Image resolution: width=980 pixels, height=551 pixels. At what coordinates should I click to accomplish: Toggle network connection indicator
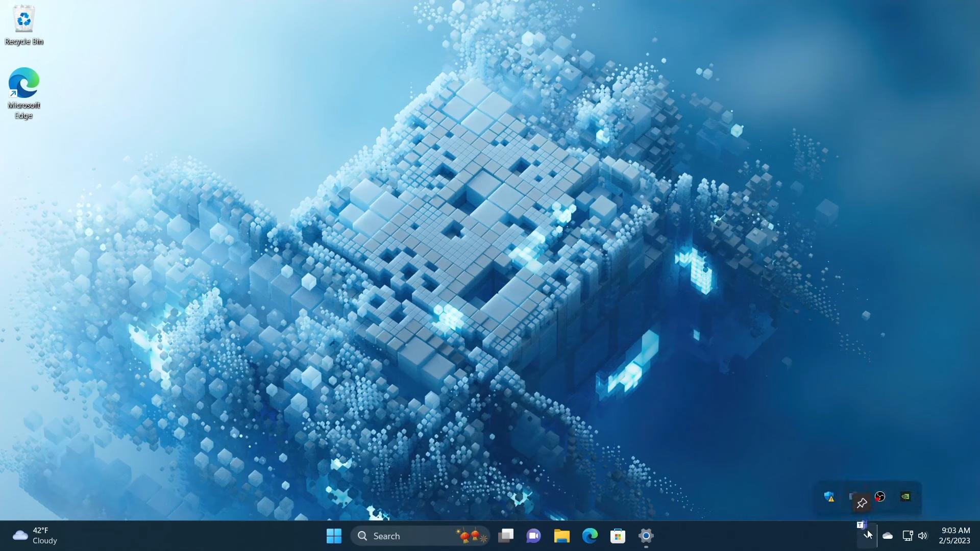(x=908, y=536)
